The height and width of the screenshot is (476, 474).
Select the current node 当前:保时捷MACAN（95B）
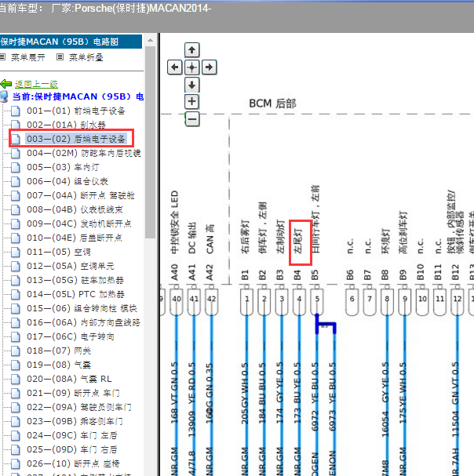click(x=78, y=96)
